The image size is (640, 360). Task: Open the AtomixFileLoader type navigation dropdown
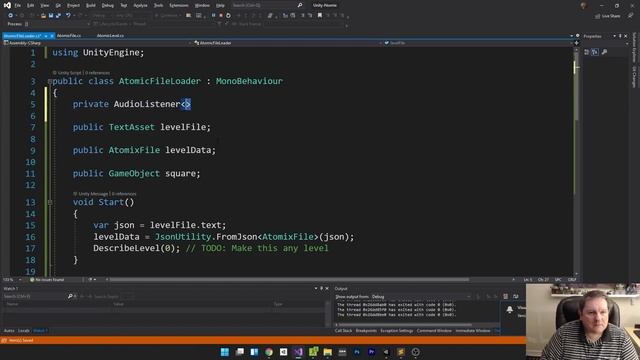point(288,43)
